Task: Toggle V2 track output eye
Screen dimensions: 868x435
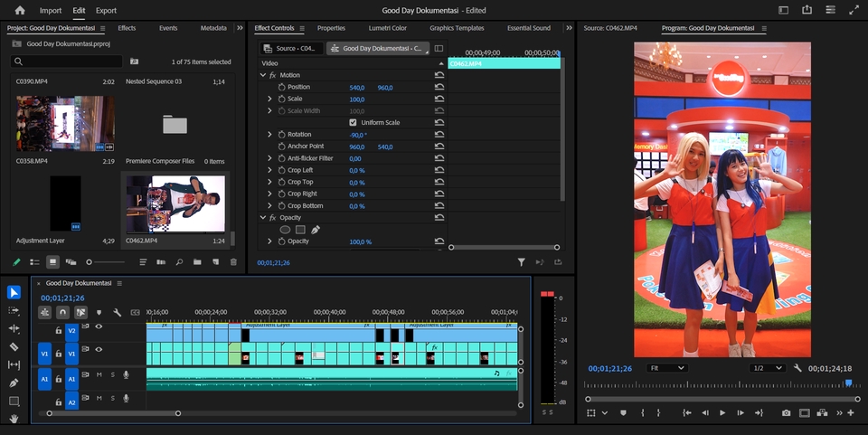Action: coord(99,326)
